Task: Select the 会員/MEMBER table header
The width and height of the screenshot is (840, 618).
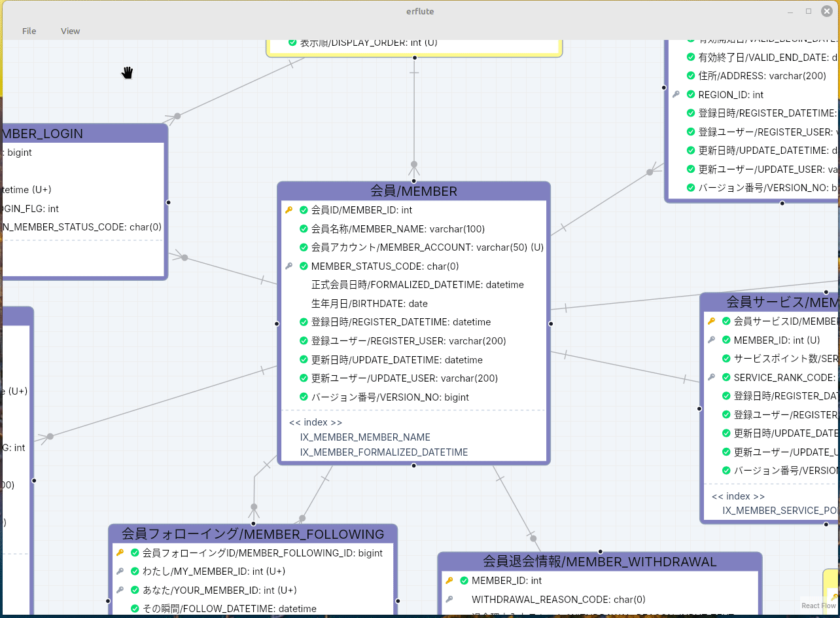Action: click(414, 191)
